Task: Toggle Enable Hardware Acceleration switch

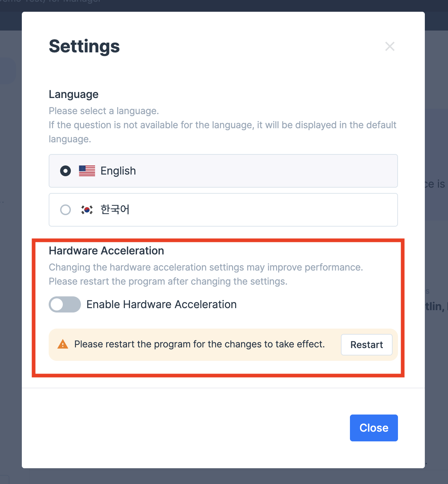Action: 65,304
